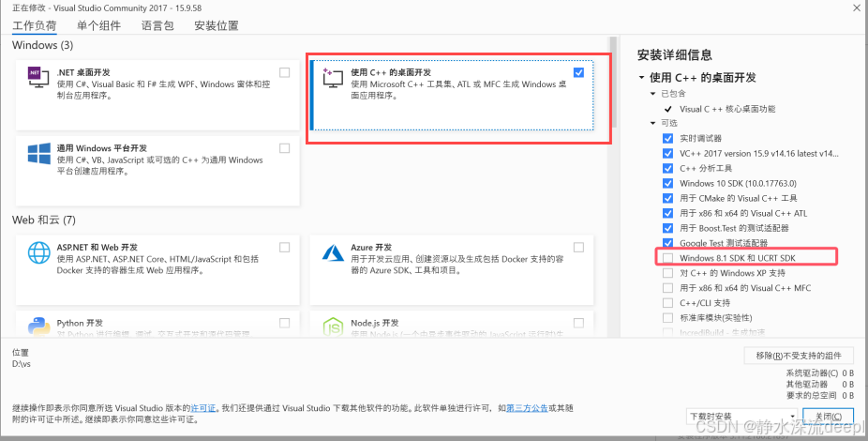Click 移除(R)不受支持的组件 button

pyautogui.click(x=799, y=356)
